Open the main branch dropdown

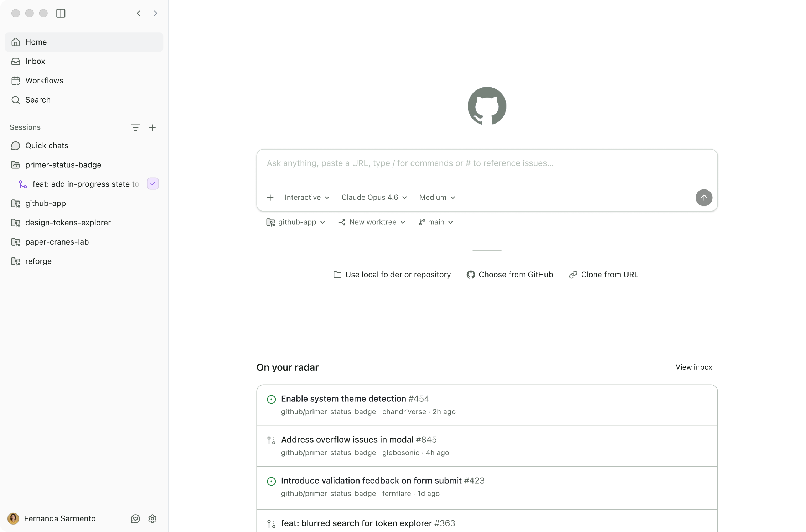tap(436, 222)
